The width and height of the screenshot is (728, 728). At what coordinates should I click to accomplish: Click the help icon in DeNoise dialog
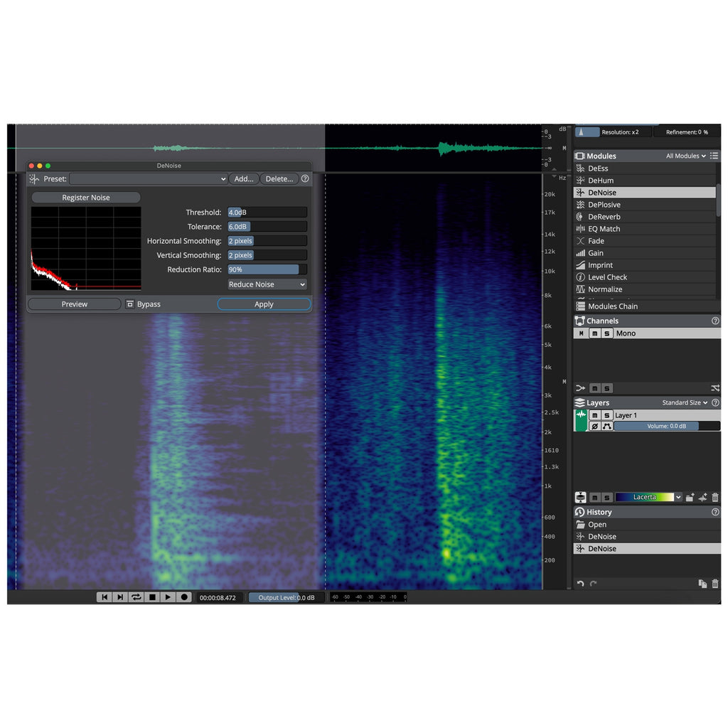click(305, 178)
